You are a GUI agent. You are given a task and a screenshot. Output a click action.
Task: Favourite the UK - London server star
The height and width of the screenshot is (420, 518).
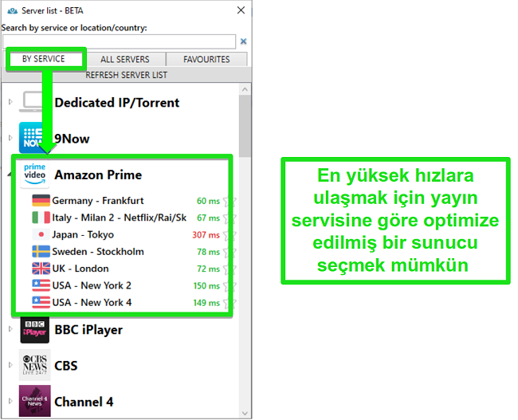[x=230, y=269]
